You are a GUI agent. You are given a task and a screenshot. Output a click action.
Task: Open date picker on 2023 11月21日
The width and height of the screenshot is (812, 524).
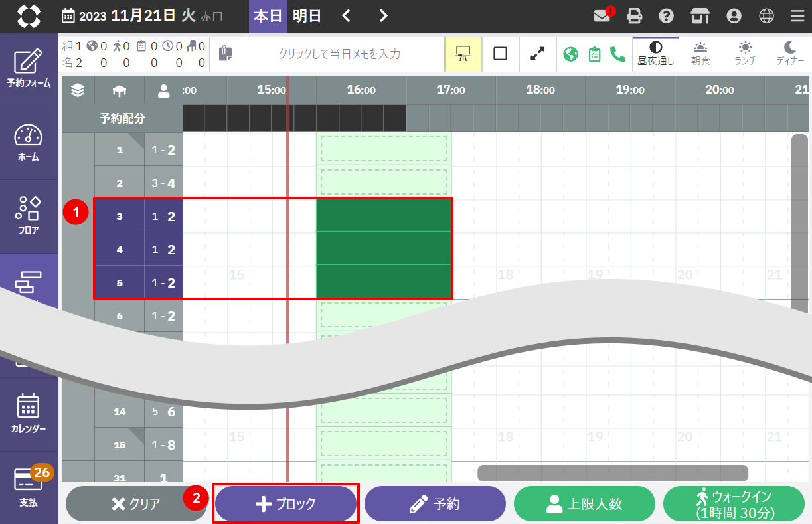pyautogui.click(x=142, y=16)
